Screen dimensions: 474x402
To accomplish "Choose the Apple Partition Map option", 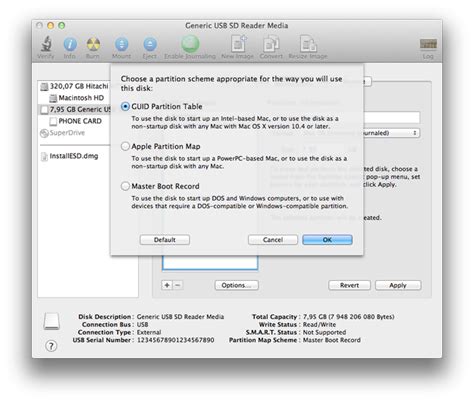I will pos(125,146).
